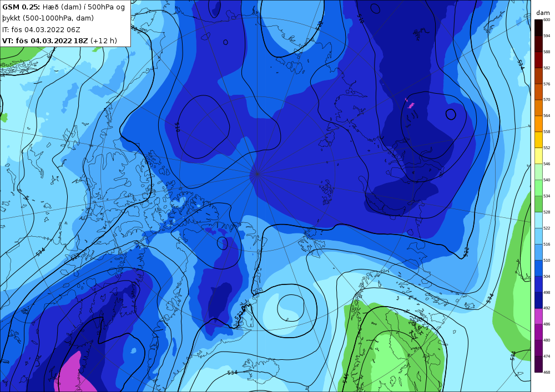This screenshot has height=392, width=555.
Task: Click the legend value "468"
Action: point(547,372)
